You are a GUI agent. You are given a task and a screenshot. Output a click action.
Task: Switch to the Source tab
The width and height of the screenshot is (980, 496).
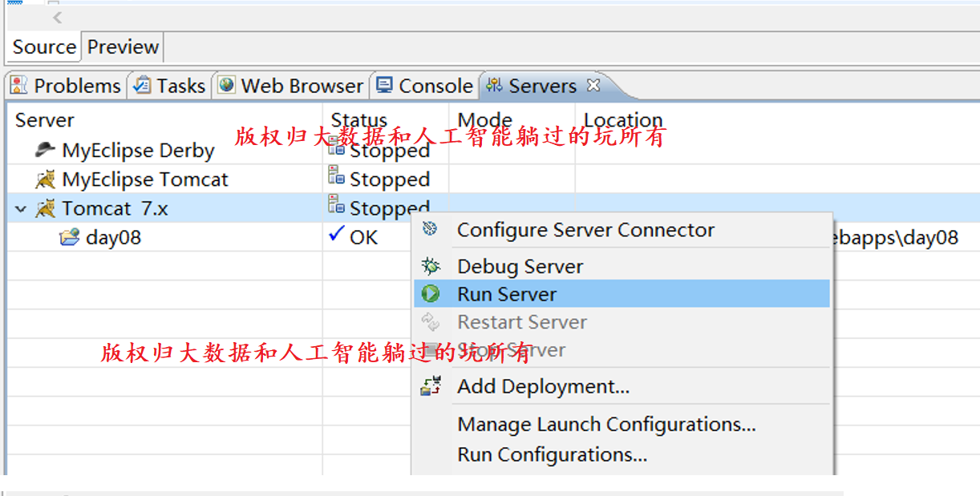pyautogui.click(x=44, y=47)
